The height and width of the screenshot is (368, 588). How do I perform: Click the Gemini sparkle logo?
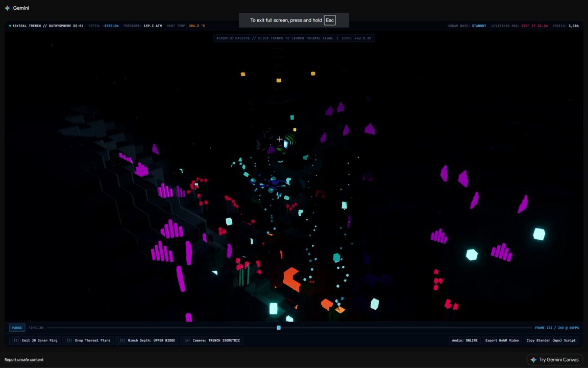[8, 8]
